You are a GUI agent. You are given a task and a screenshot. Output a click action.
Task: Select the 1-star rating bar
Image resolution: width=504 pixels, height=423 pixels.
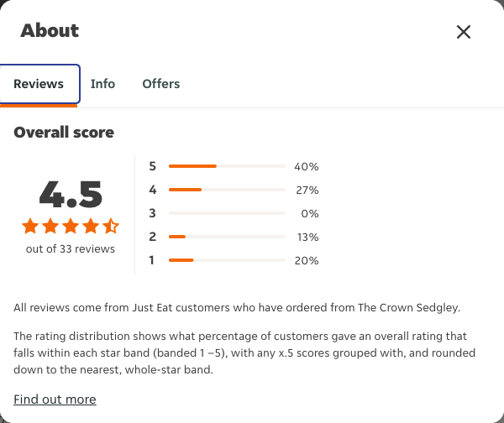pos(227,260)
